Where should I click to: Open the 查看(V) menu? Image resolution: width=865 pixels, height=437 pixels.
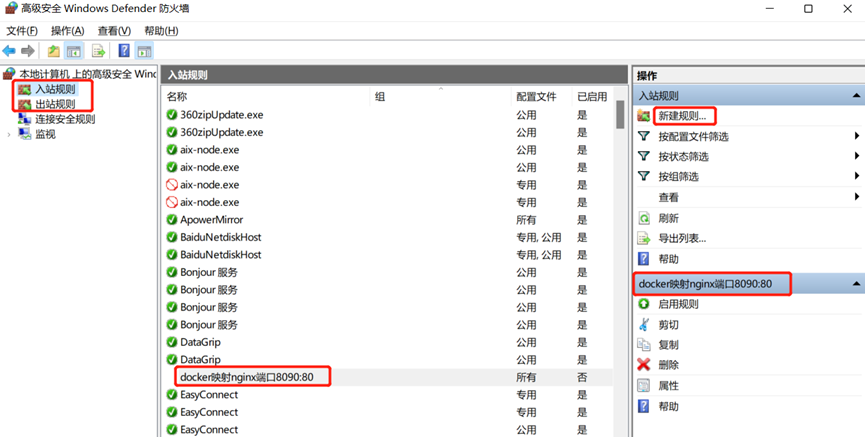[114, 31]
